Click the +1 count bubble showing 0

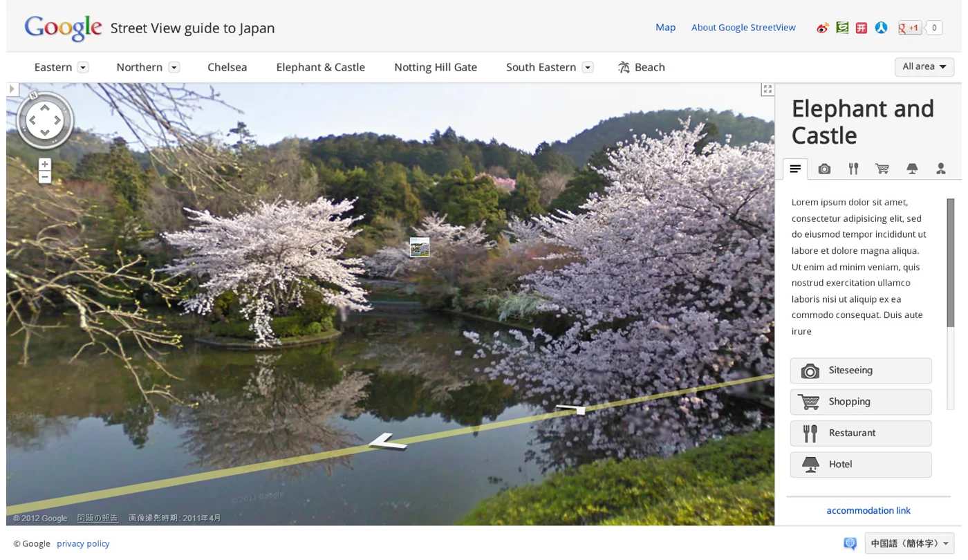[934, 28]
